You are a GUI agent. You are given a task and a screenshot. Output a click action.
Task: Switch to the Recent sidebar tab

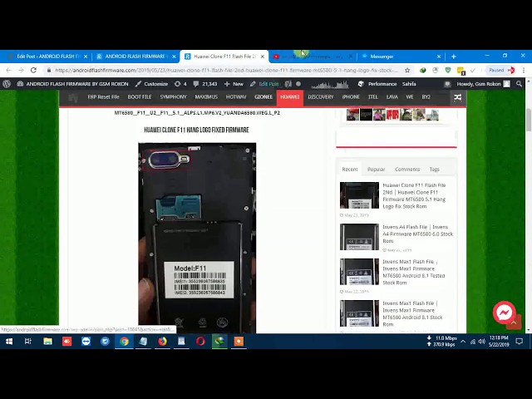pyautogui.click(x=350, y=170)
